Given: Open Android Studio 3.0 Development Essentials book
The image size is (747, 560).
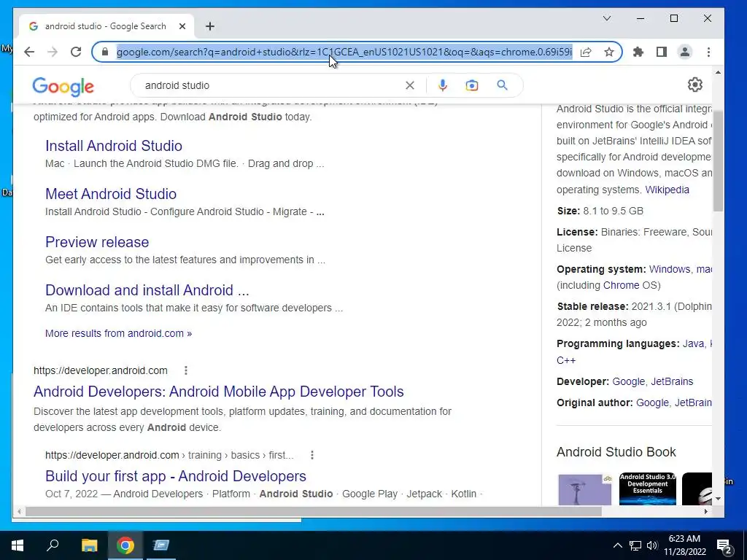Looking at the screenshot, I should point(648,489).
